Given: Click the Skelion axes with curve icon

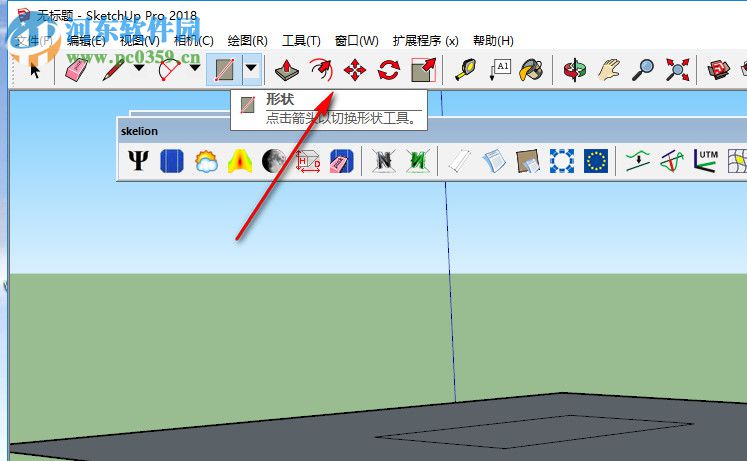Looking at the screenshot, I should point(672,161).
